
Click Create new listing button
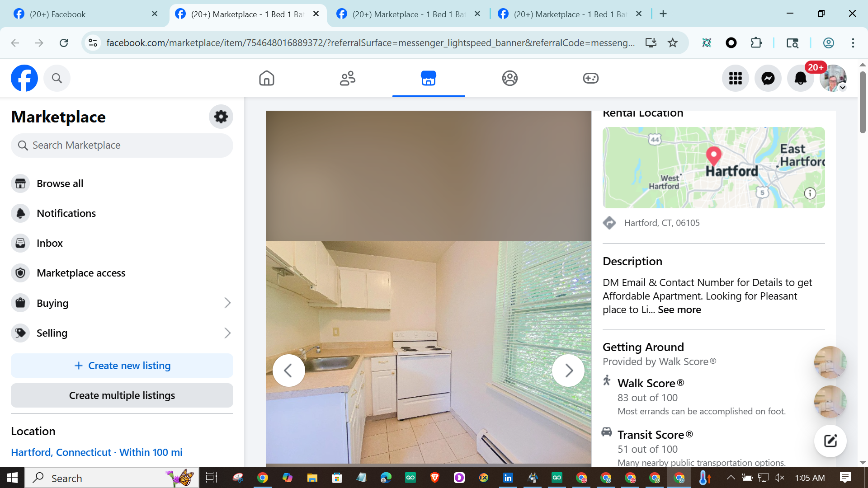pyautogui.click(x=122, y=366)
